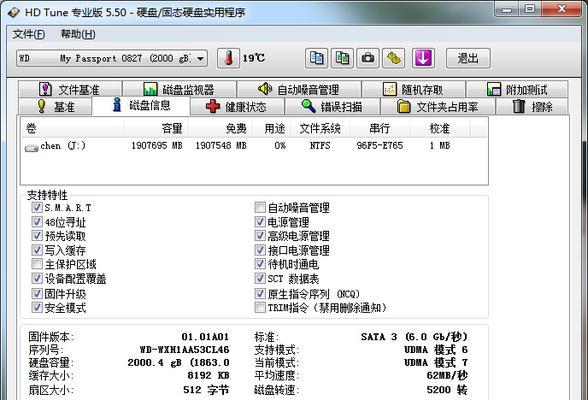
Task: Switch to the 擦除 tab
Action: 532,107
